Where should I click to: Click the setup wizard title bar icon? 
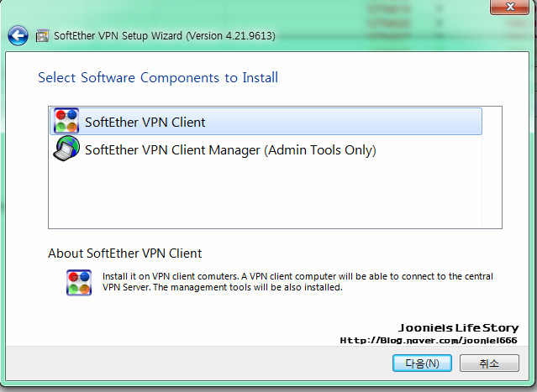coord(42,36)
